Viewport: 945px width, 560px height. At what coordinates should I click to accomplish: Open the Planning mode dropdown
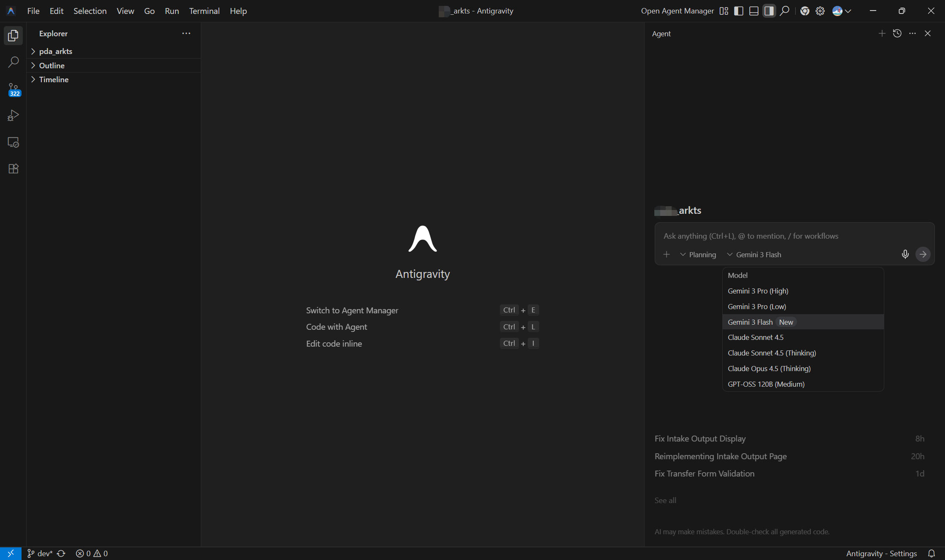pyautogui.click(x=698, y=254)
